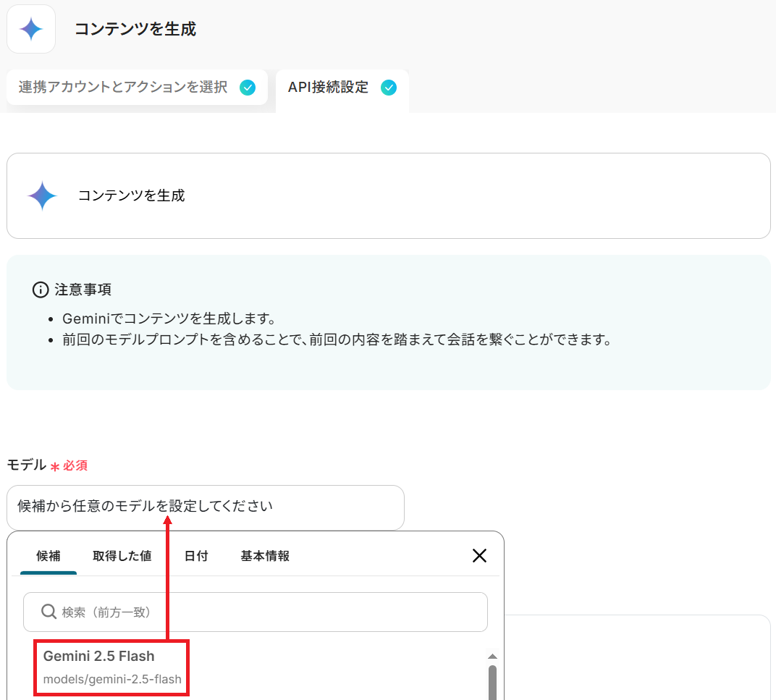Click the モデル input field
The width and height of the screenshot is (776, 700).
point(206,507)
